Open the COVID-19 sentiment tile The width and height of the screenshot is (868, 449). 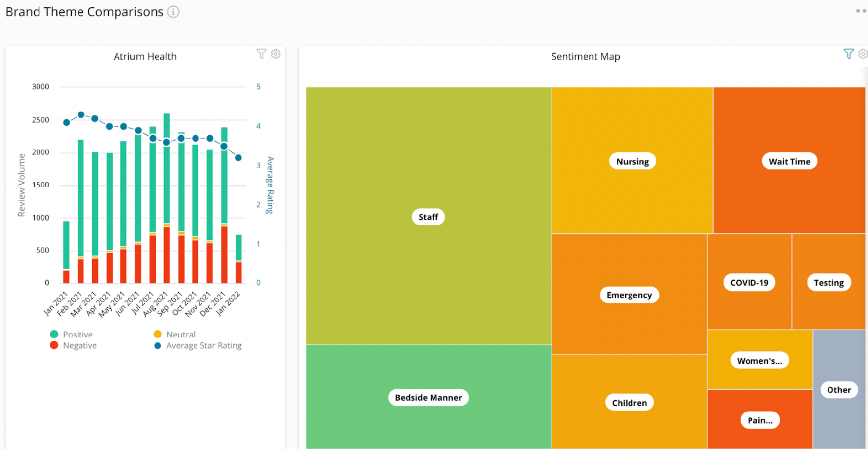click(749, 282)
